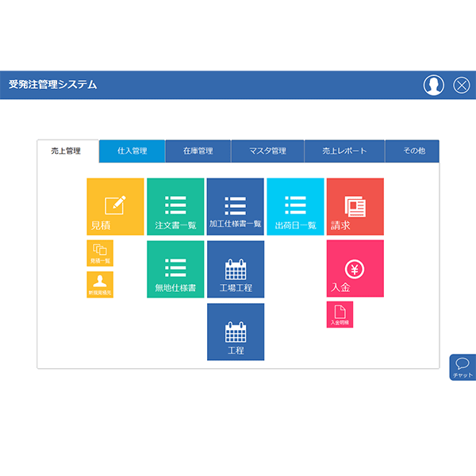Open the 工程 calendar tile

point(236,332)
